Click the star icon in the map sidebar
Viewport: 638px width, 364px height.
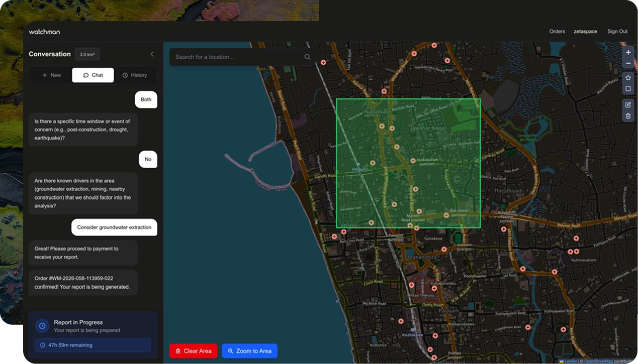coord(627,78)
